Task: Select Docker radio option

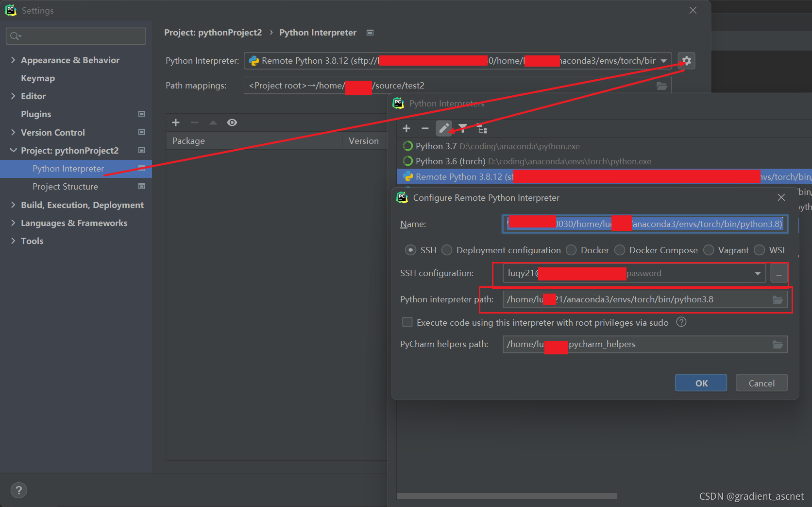Action: click(571, 250)
